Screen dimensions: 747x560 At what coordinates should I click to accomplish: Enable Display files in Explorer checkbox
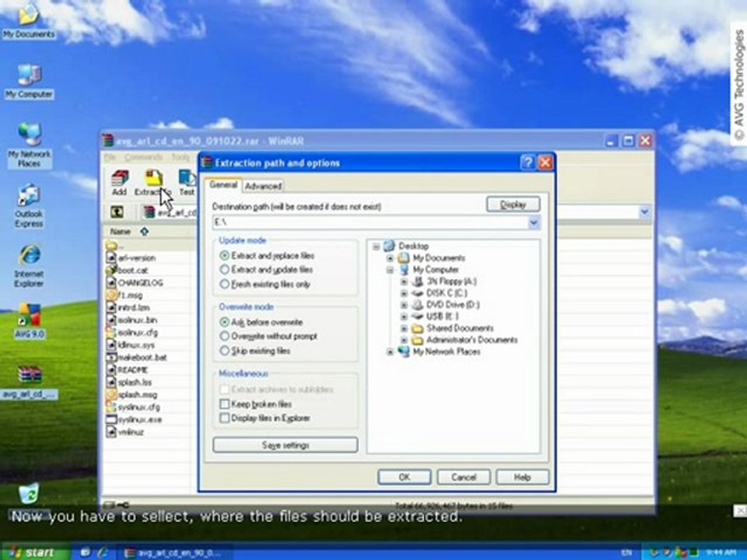(224, 418)
